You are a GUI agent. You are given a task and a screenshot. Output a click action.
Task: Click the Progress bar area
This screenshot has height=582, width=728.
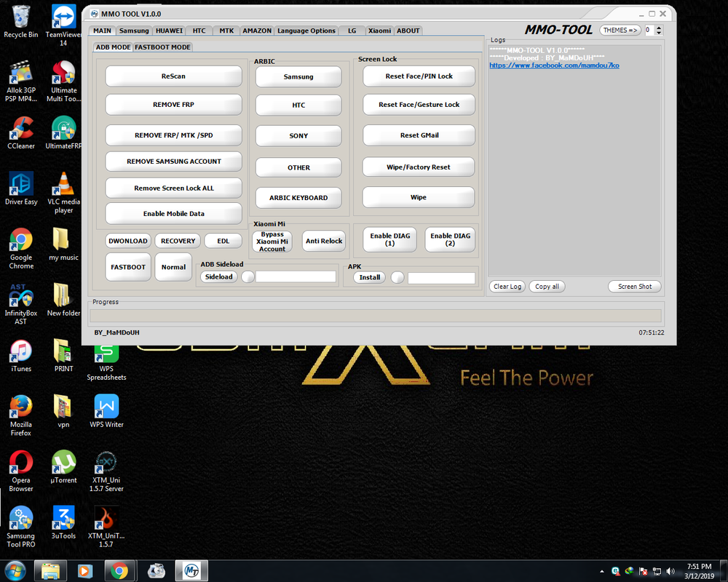pos(375,316)
